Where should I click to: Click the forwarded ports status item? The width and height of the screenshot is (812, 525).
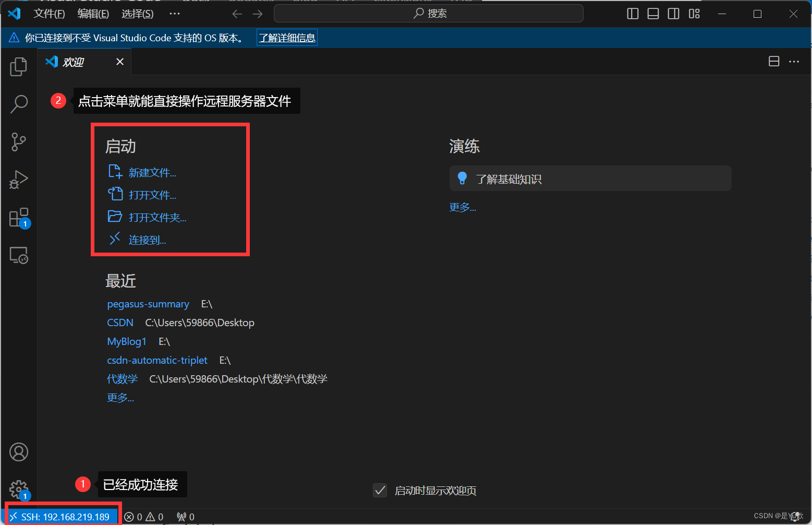point(186,517)
